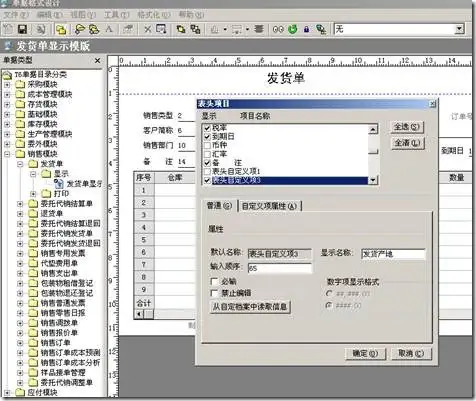Click the 确定 button in dialog

(365, 353)
